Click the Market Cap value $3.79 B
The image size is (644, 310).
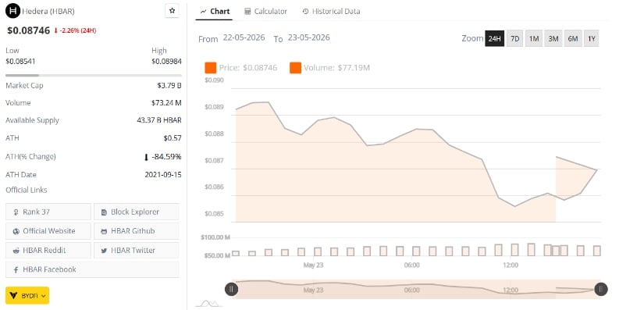pos(169,86)
